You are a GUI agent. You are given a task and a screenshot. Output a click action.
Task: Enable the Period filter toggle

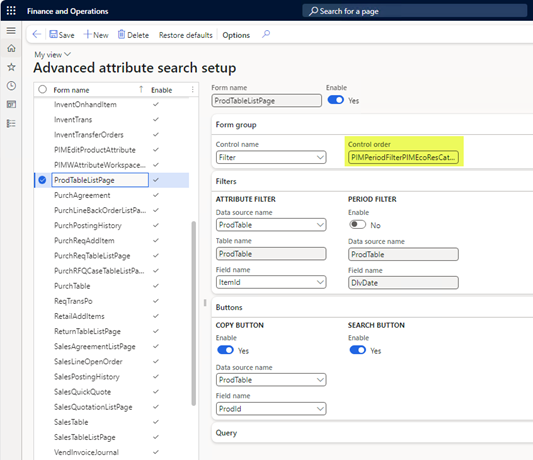point(357,225)
